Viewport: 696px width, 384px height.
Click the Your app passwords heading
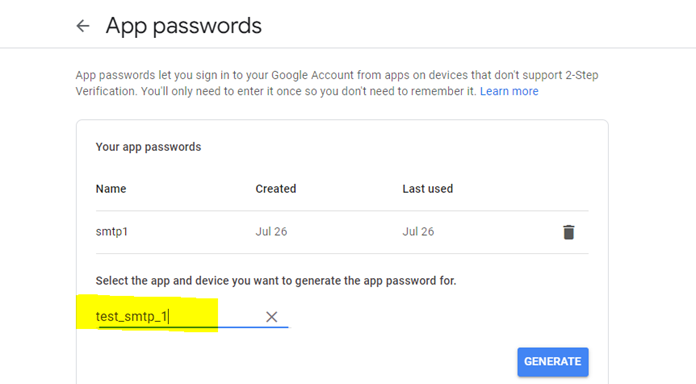point(148,147)
